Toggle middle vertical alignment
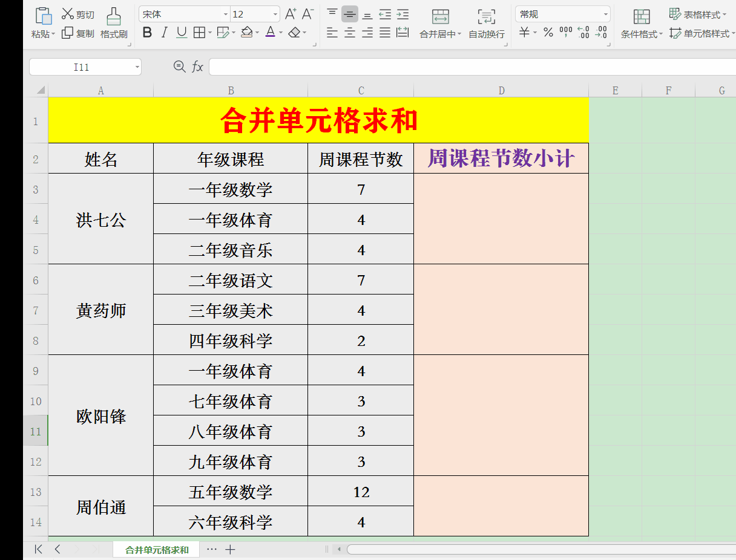This screenshot has height=560, width=736. 350,15
